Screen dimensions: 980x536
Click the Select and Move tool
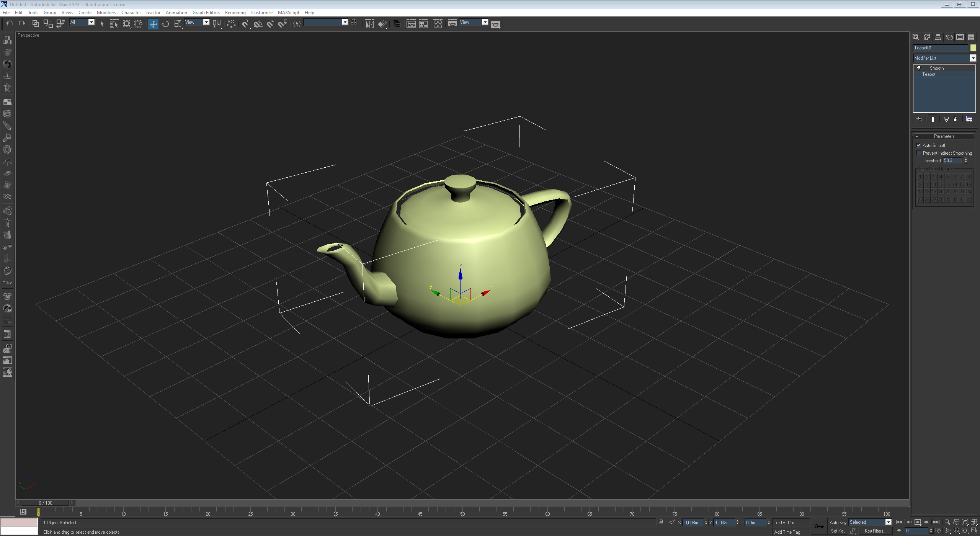point(153,24)
